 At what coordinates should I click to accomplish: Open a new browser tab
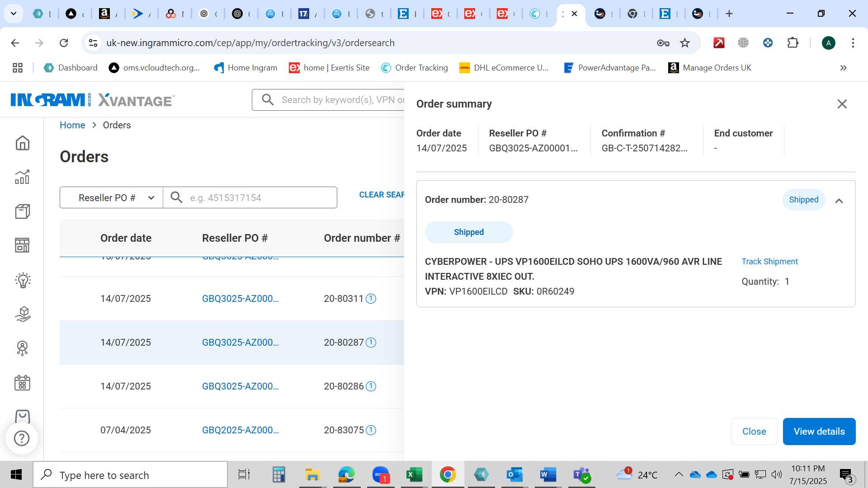[729, 14]
